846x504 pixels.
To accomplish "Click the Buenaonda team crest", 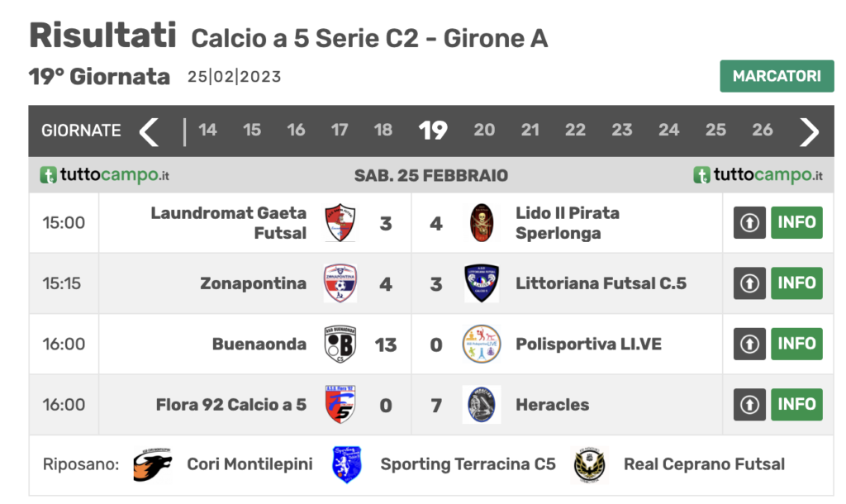I will pyautogui.click(x=340, y=345).
